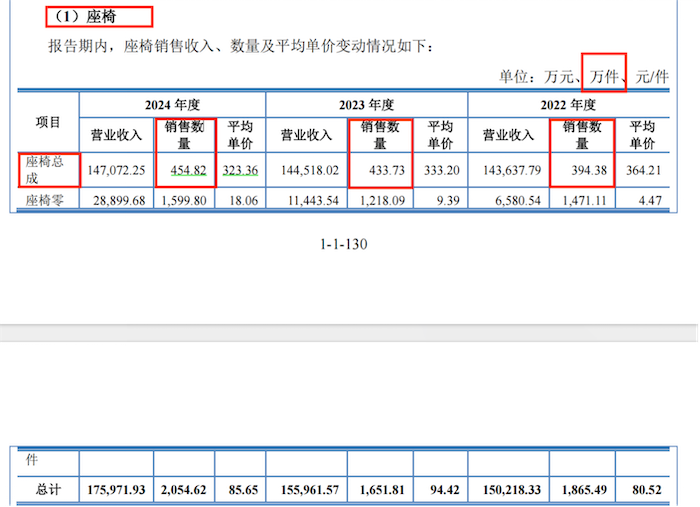Viewport: 700px width, 507px height.
Task: Click the total 94.42
Action: (x=445, y=490)
